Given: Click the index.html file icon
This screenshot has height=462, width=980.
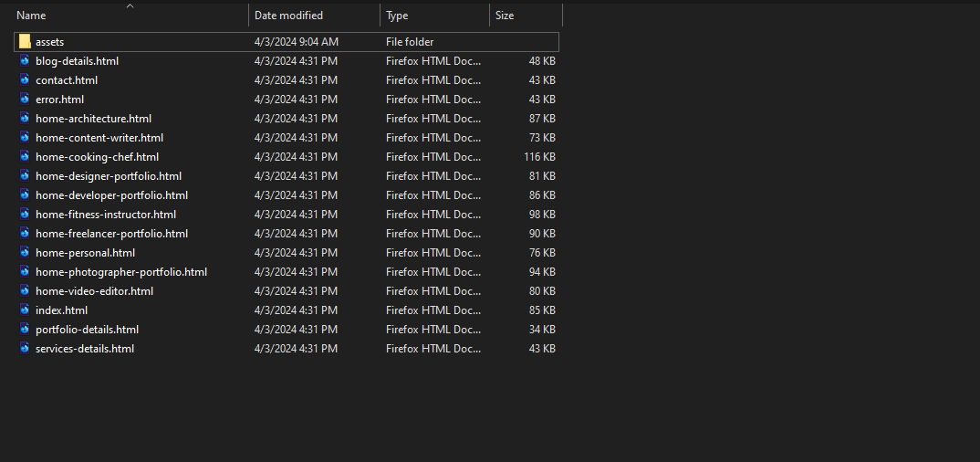Looking at the screenshot, I should click(25, 310).
